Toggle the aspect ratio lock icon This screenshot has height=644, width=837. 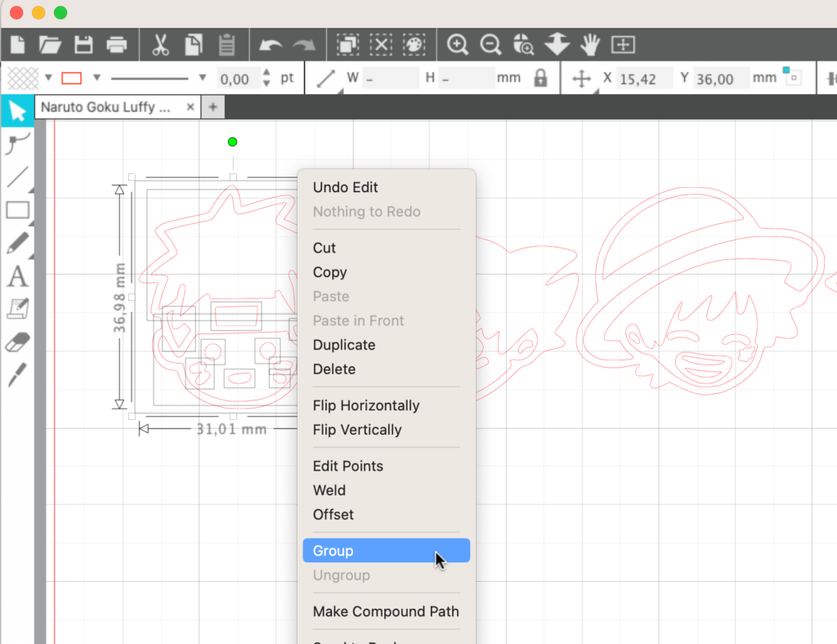pyautogui.click(x=540, y=78)
